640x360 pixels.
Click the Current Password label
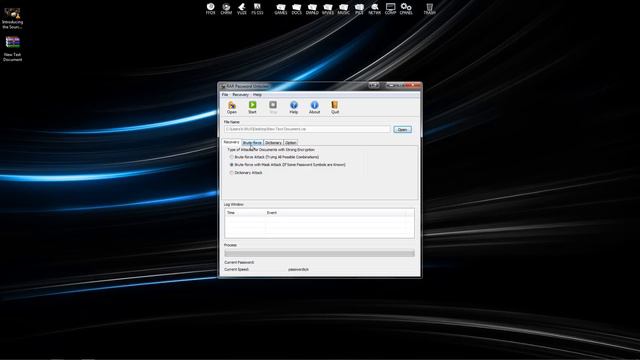(x=239, y=262)
